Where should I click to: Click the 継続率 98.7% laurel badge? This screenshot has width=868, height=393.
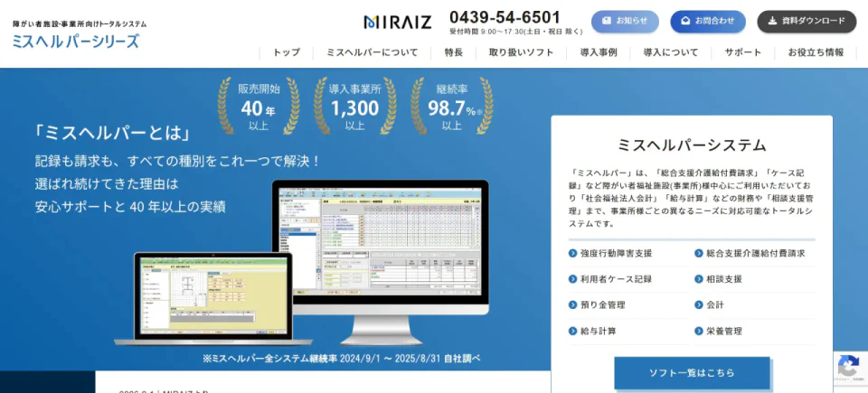(452, 107)
